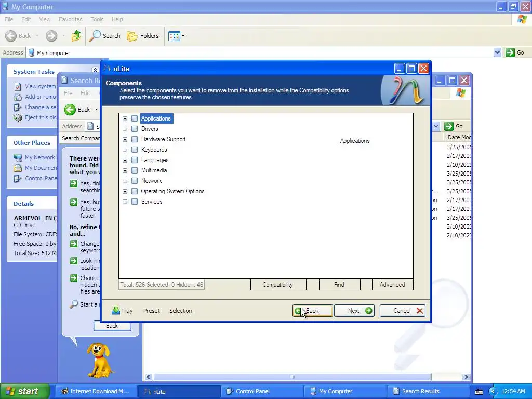532x399 pixels.
Task: Cancel the nLite wizard
Action: tap(403, 311)
